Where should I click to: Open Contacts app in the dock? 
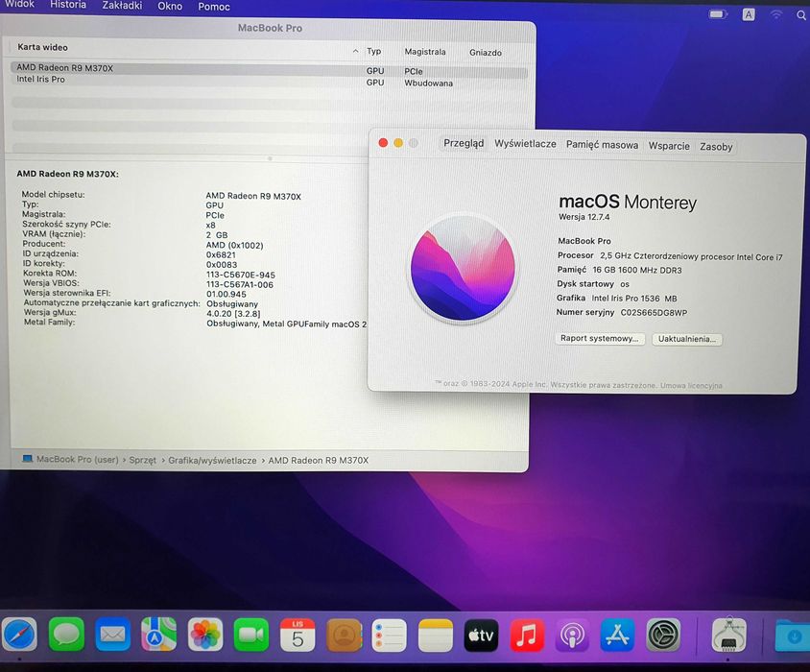(344, 635)
